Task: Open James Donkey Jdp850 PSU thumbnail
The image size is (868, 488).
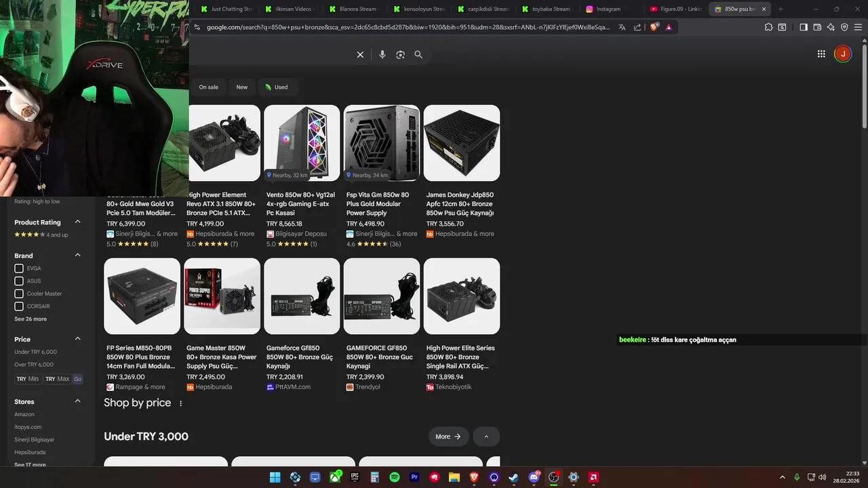Action: 462,143
